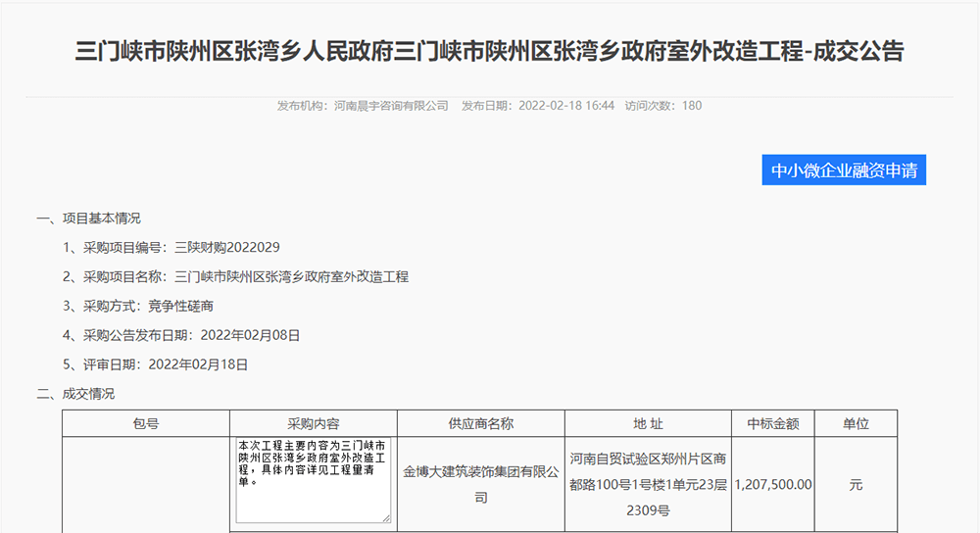Click the project number 三陕财购2022029

[220, 247]
